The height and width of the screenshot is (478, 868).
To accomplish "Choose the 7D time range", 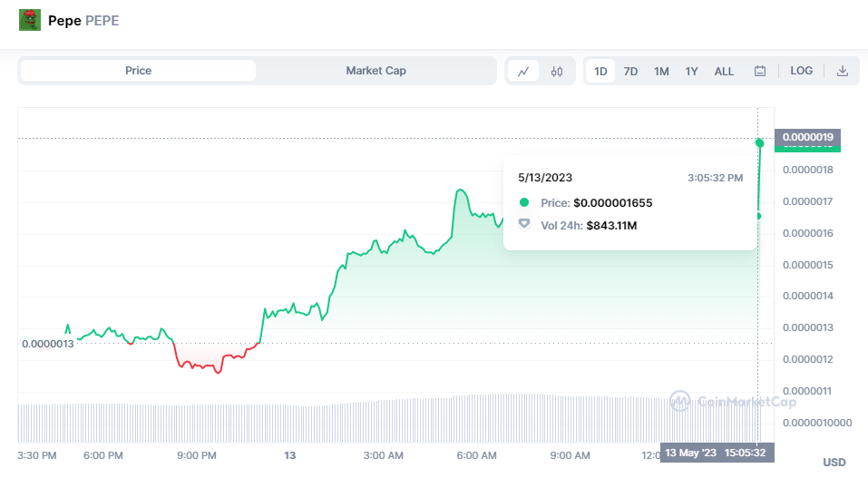I will coord(630,71).
